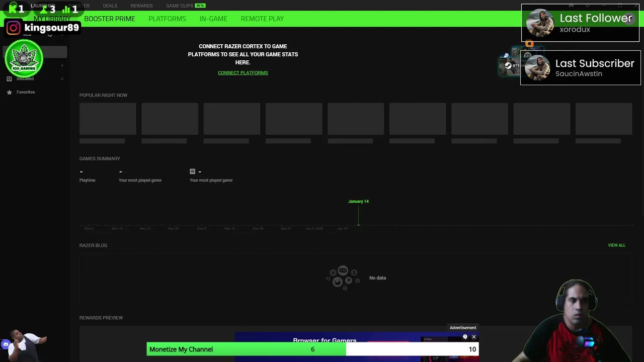Click Your most played genre label
The height and width of the screenshot is (362, 644).
(140, 180)
